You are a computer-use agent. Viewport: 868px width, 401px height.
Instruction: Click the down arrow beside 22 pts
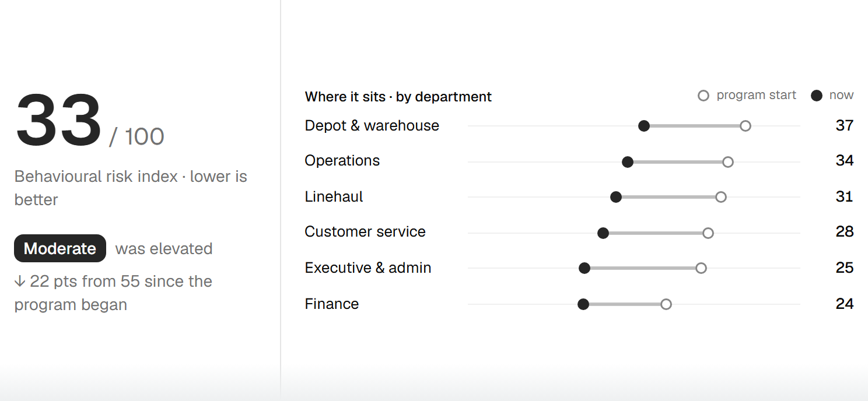[x=20, y=281]
